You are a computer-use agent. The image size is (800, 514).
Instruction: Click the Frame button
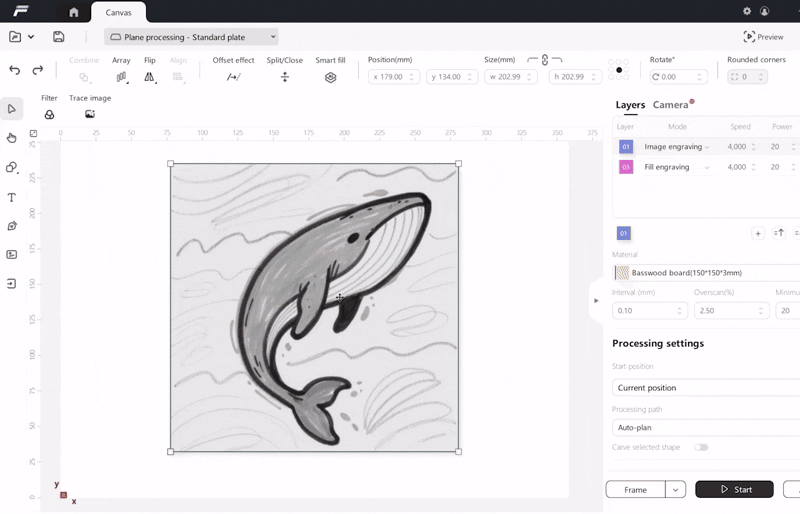pyautogui.click(x=636, y=490)
